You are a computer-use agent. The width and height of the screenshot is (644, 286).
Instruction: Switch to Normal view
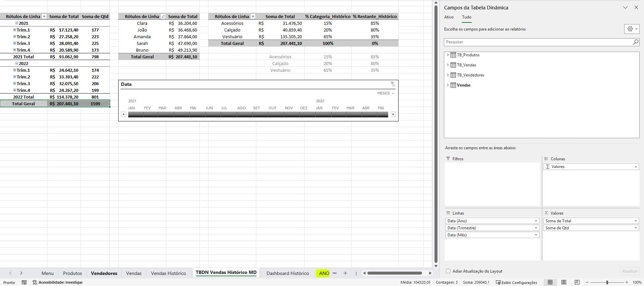click(x=550, y=282)
